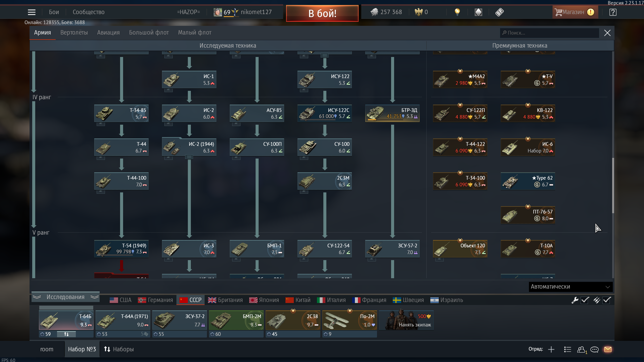Switch to the Авиация tab
Viewport: 644px width, 362px height.
tap(108, 33)
